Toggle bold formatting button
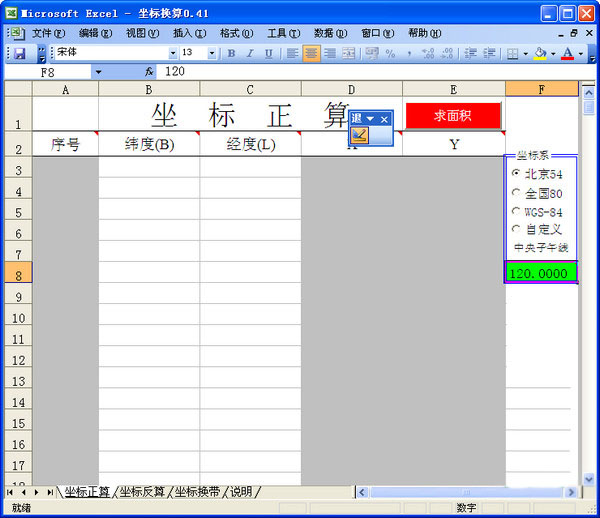Viewport: 600px width, 518px height. pos(231,53)
